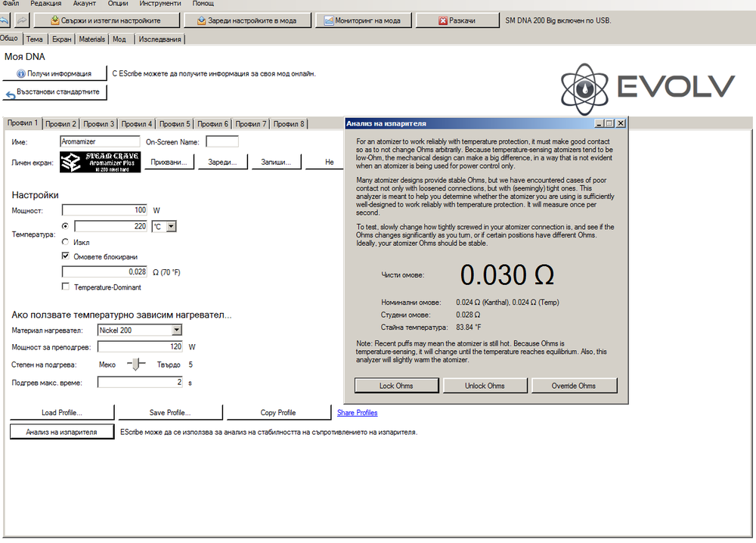This screenshot has width=756, height=543.
Task: Click the Прихвани... screen capture button
Action: [x=169, y=162]
